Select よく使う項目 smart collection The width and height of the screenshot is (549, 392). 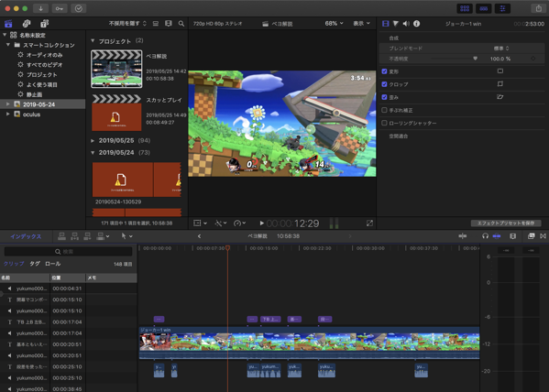[x=42, y=84]
